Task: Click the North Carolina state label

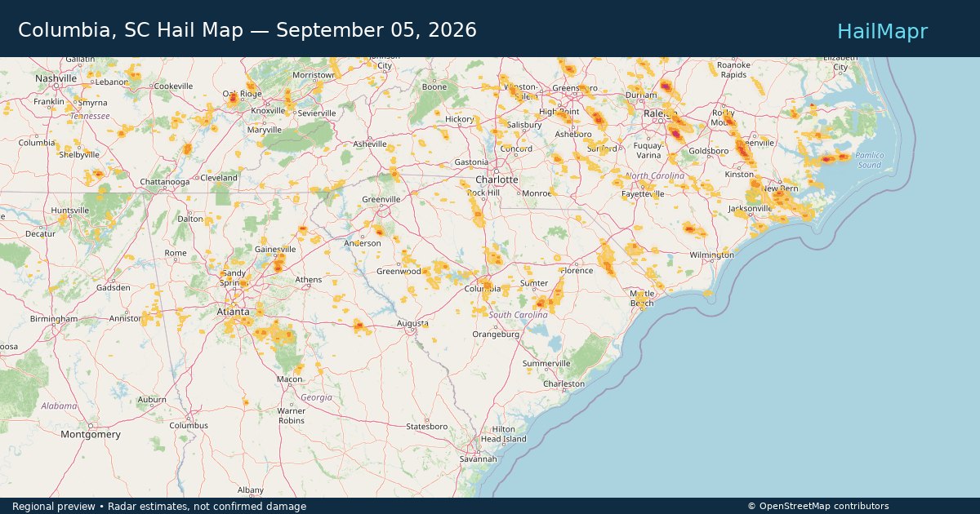Action: click(x=656, y=175)
